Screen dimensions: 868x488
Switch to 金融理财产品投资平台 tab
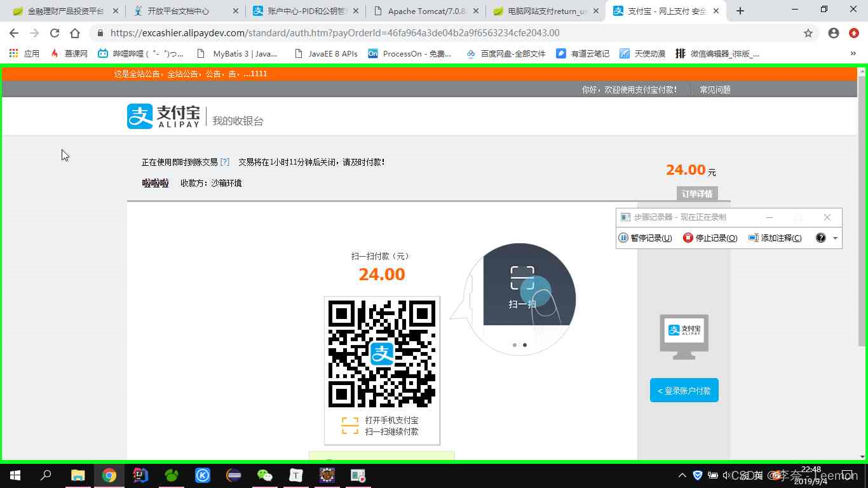[x=65, y=11]
